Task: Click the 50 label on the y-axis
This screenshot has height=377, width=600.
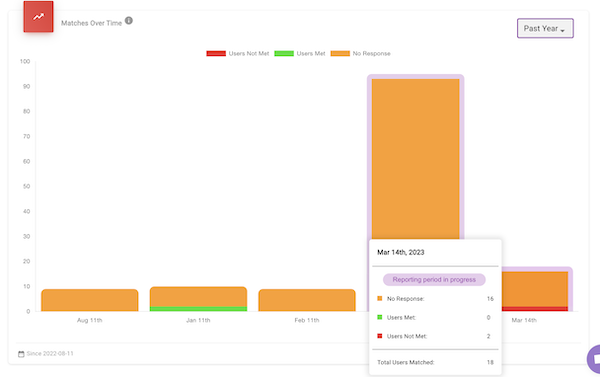Action: (26, 186)
